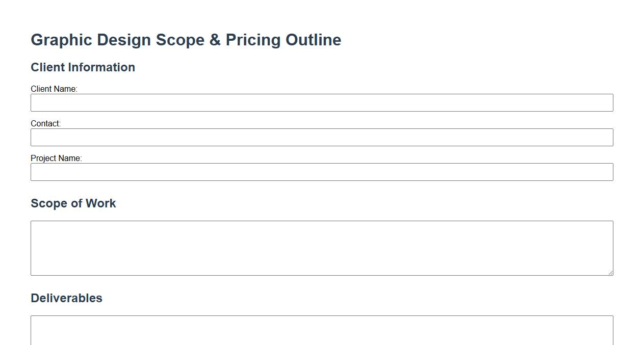
Task: Click the Client Name input field
Action: [x=322, y=102]
